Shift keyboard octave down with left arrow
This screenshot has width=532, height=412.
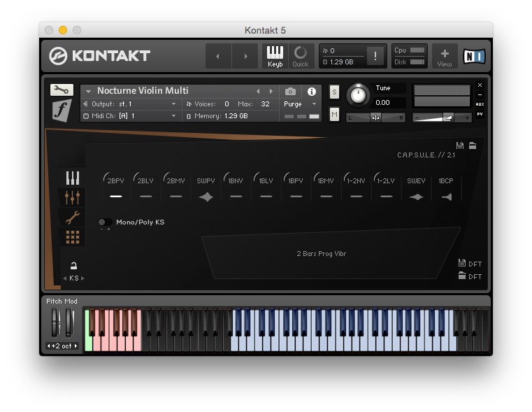(48, 346)
